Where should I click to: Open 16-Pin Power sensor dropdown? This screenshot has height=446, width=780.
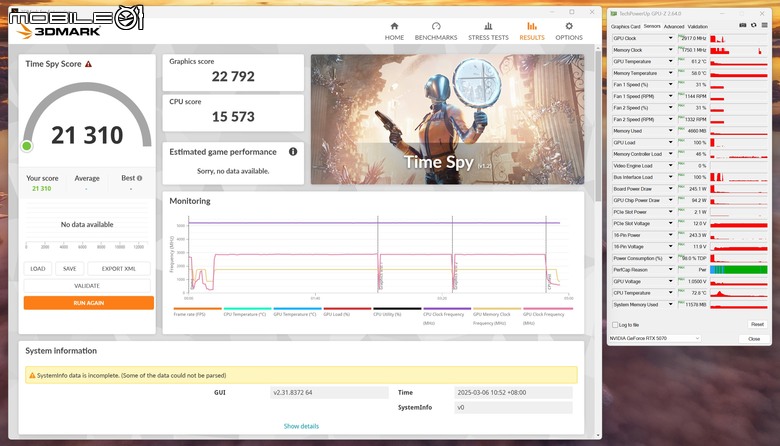[x=670, y=235]
